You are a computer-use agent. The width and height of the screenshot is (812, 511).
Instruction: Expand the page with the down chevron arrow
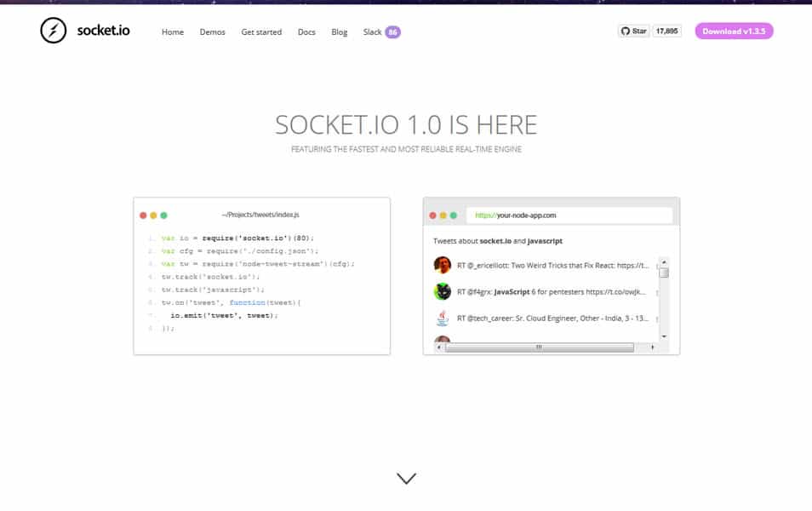coord(406,478)
